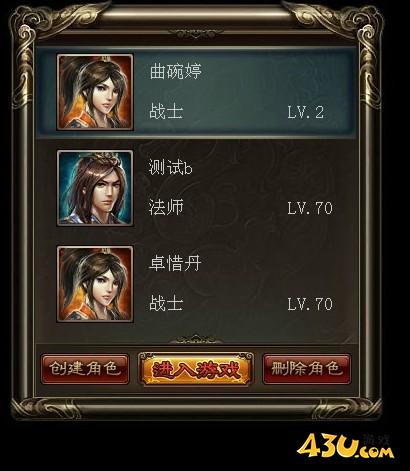
Task: Click LV.70 on the 卓惜丹 row
Action: (x=310, y=304)
